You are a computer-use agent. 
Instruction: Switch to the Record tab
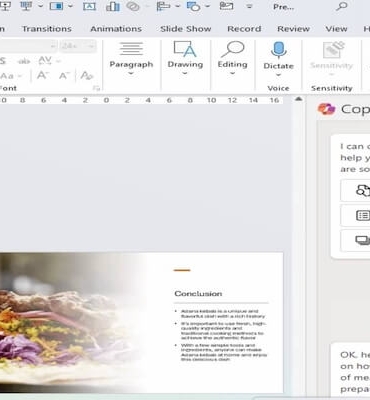[x=244, y=29]
